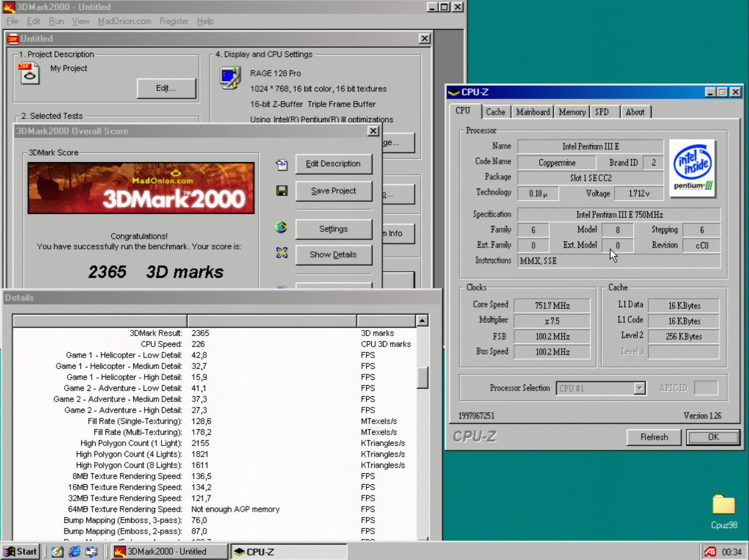Open the Help menu
This screenshot has width=749, height=560.
click(205, 21)
